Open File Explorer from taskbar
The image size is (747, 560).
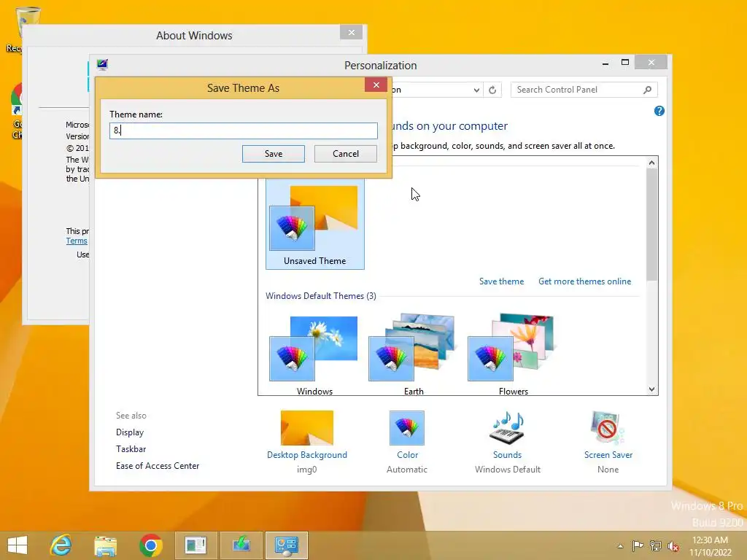(105, 545)
